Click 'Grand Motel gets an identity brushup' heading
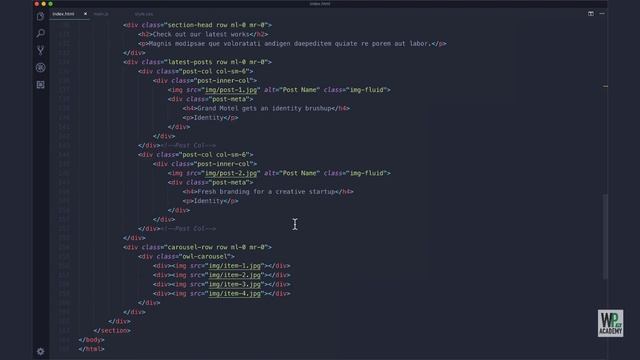The image size is (640, 360). tap(264, 108)
